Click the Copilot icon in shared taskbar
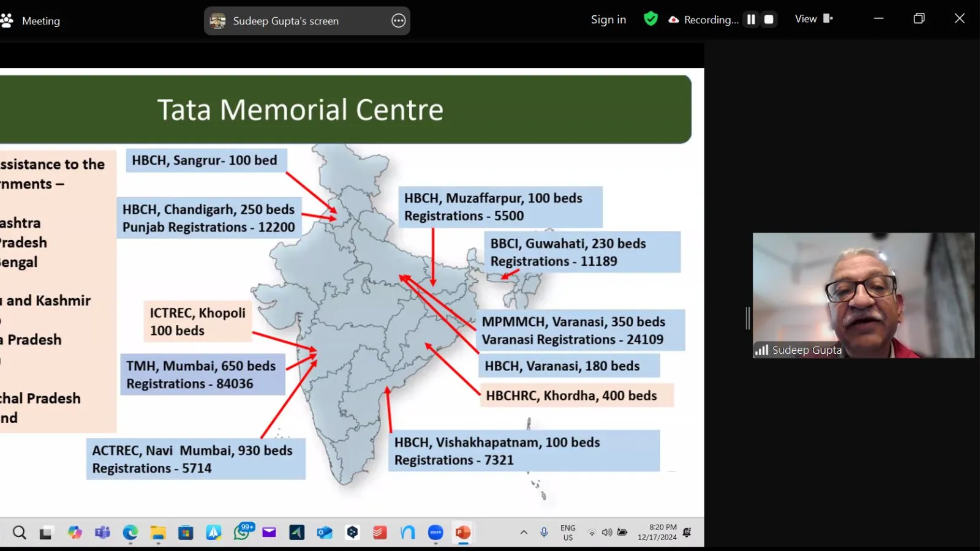The height and width of the screenshot is (551, 980). tap(75, 533)
